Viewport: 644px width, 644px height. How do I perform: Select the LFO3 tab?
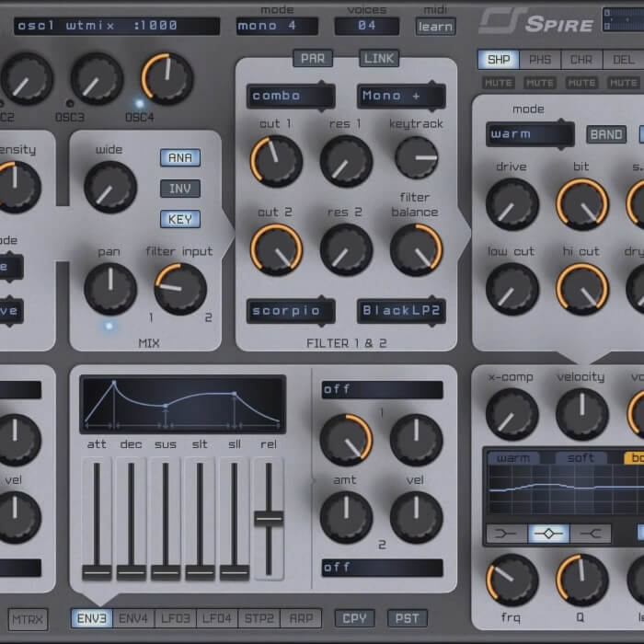(176, 618)
